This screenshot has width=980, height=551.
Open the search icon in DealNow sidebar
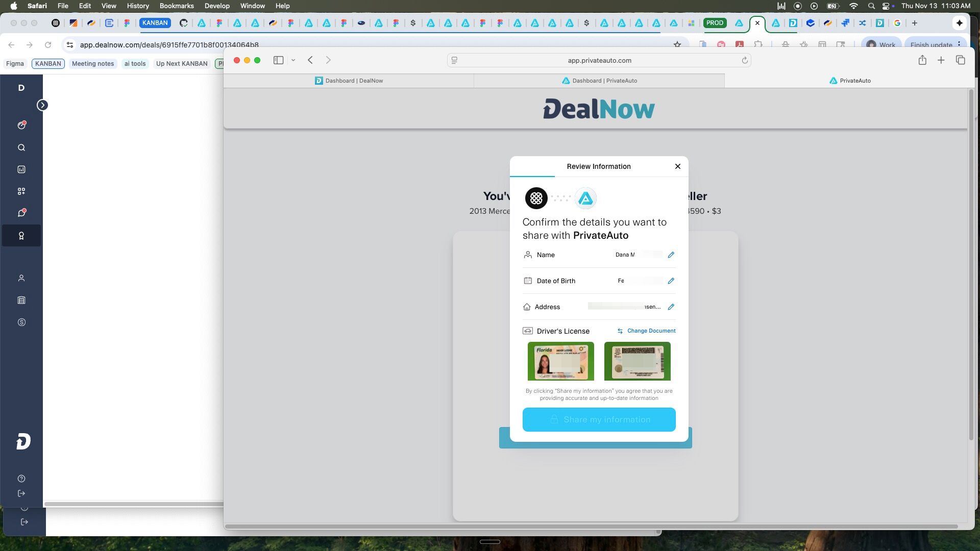tap(21, 148)
